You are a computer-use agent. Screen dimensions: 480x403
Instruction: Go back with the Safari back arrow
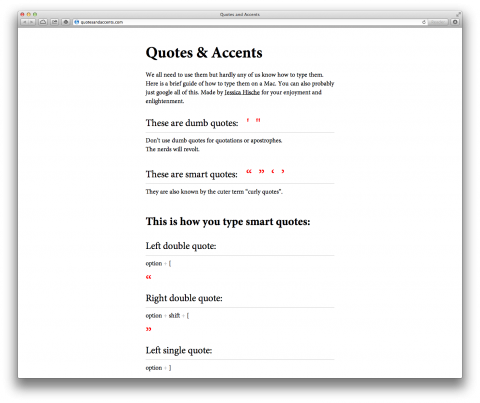click(x=24, y=22)
